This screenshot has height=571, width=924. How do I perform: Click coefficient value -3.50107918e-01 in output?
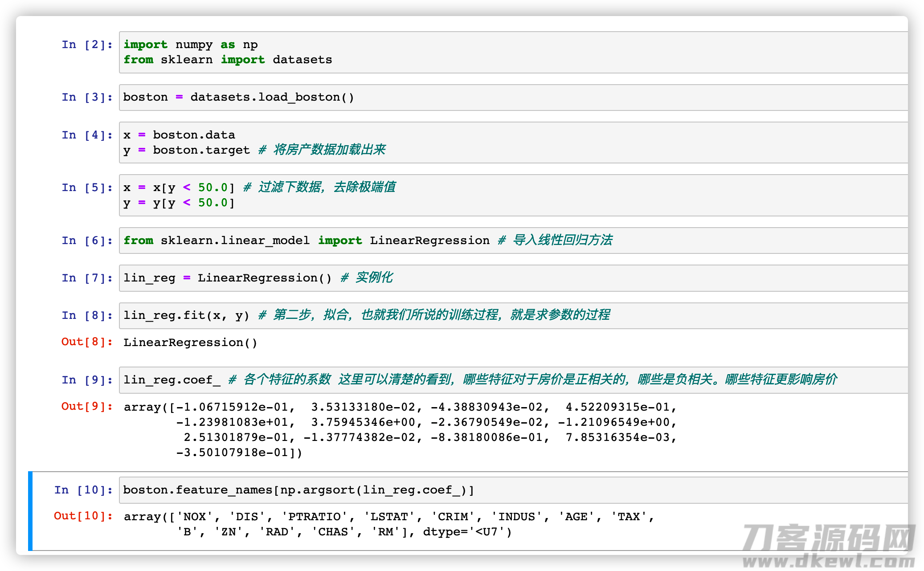click(232, 453)
